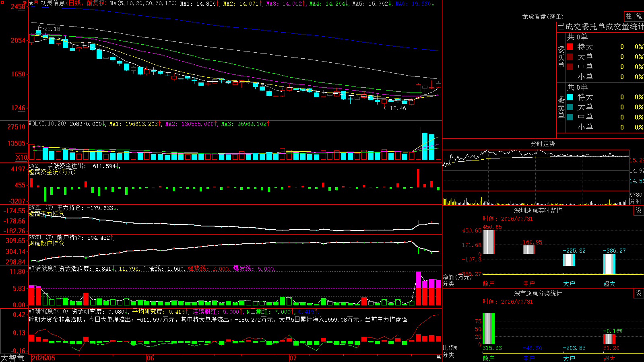Click the 大户 bar labeled -225.32
Screen dimensions: 644x362
(569, 260)
